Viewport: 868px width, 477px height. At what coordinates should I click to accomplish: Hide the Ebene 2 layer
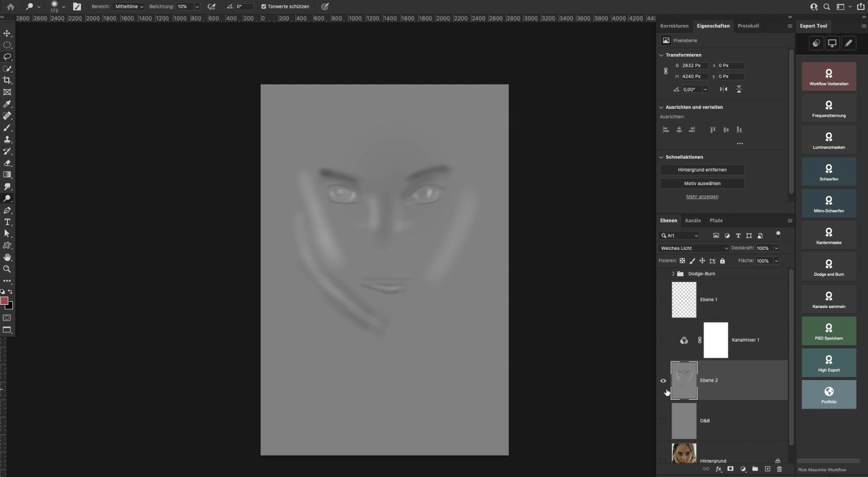(x=663, y=381)
